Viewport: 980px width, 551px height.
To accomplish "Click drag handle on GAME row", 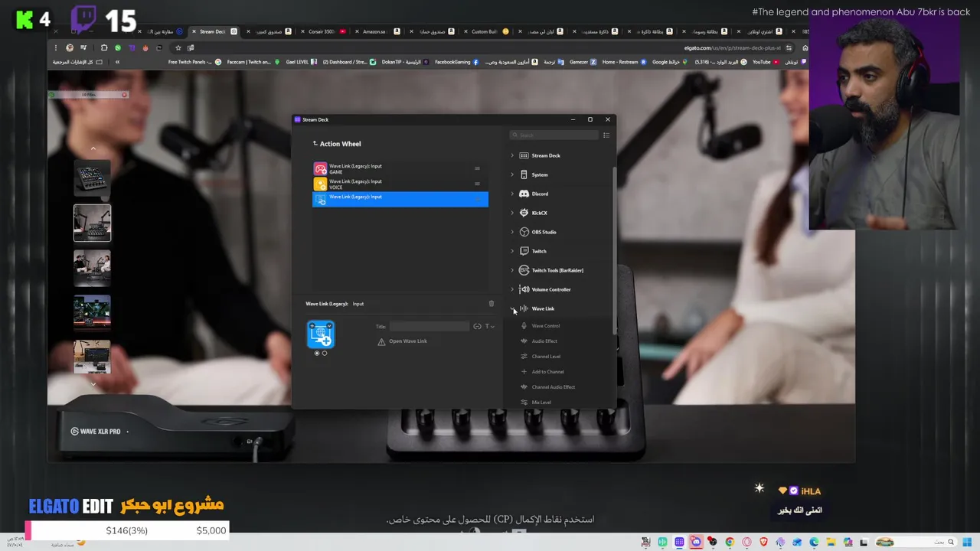I will coord(477,168).
